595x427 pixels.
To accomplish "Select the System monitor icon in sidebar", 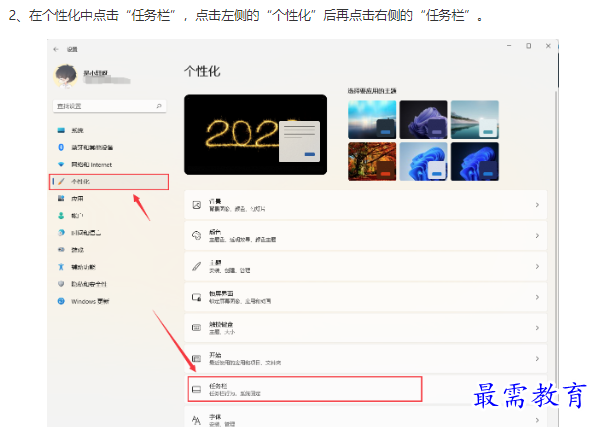I will (61, 130).
